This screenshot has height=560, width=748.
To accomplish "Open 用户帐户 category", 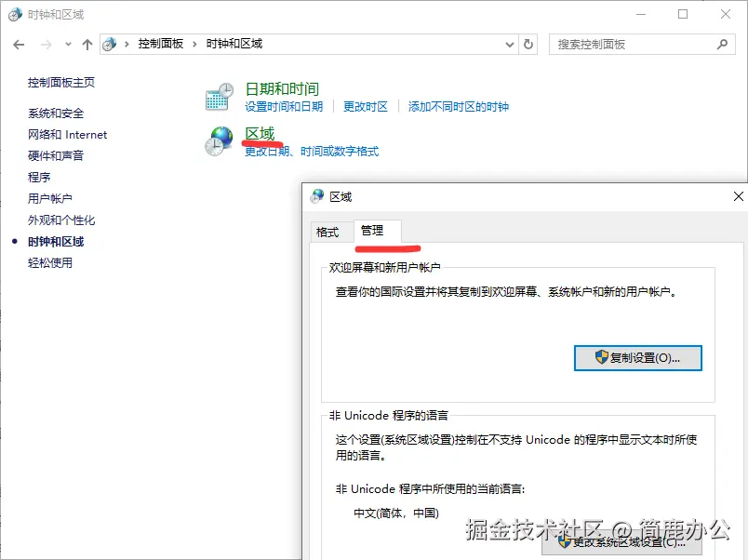I will (x=50, y=197).
